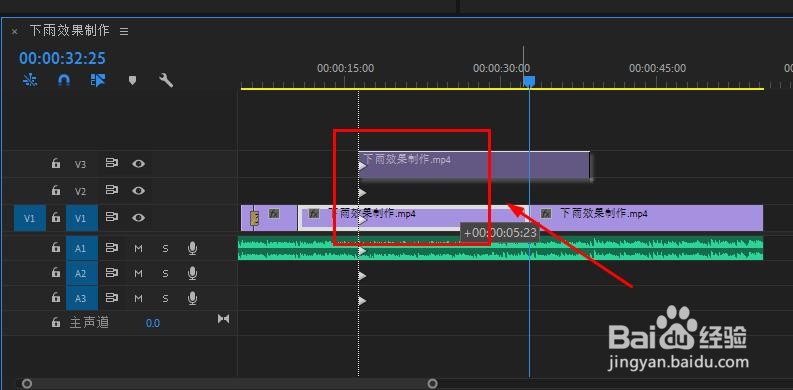Mute track A3
This screenshot has width=793, height=390.
point(139,298)
